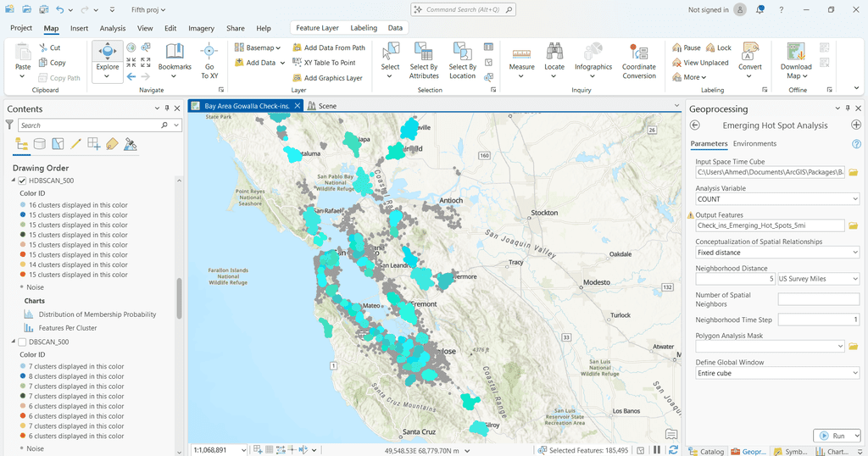Screen dimensions: 868x456
Task: Open the Catalog pane tab
Action: tap(706, 452)
